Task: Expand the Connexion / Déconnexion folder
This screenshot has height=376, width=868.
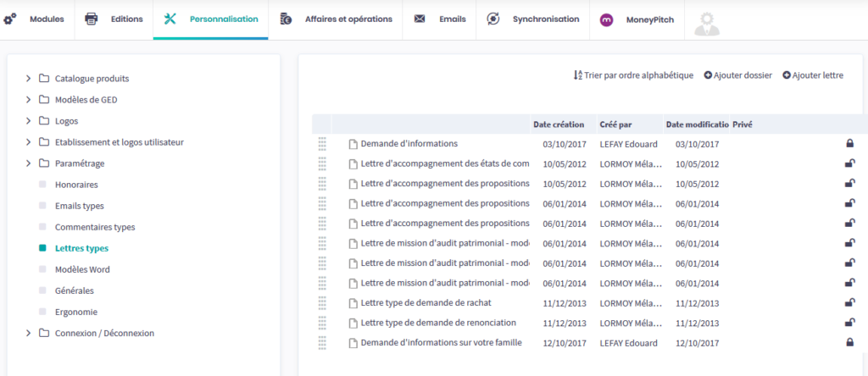Action: [x=28, y=333]
